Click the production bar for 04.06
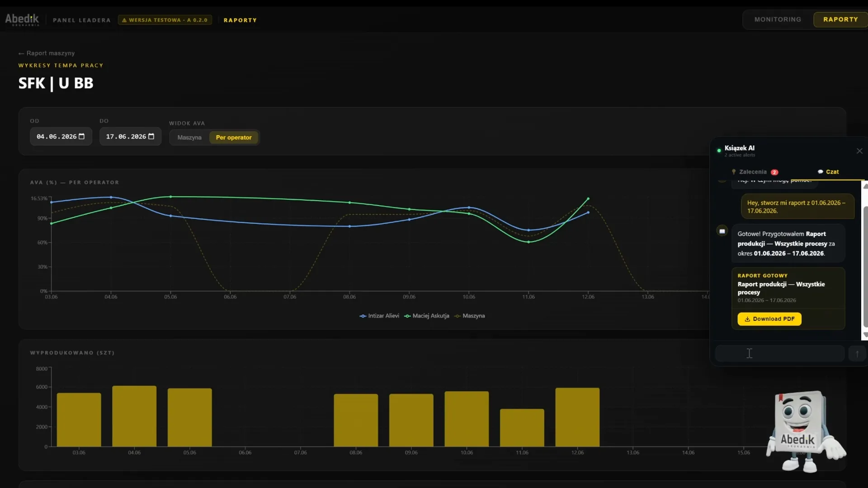 134,416
